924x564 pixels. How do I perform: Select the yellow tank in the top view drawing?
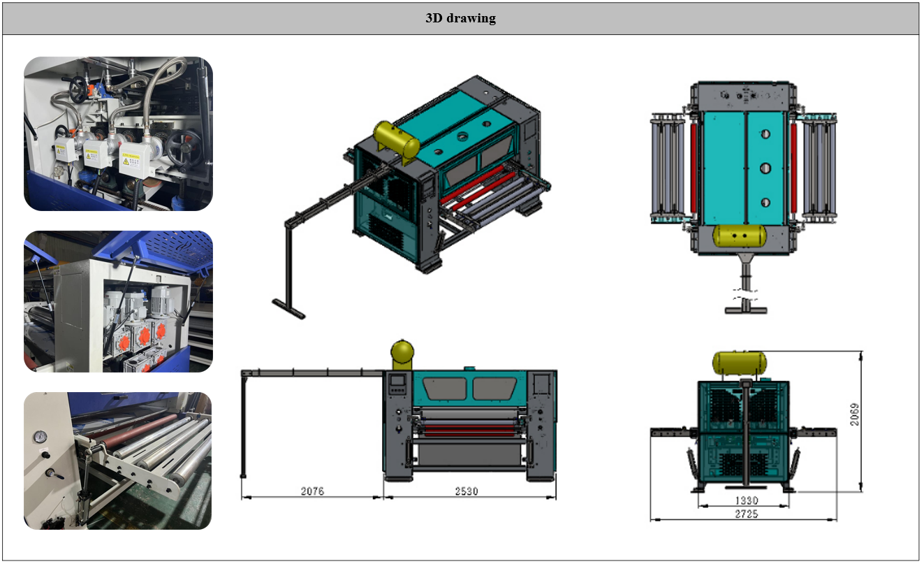tap(741, 237)
